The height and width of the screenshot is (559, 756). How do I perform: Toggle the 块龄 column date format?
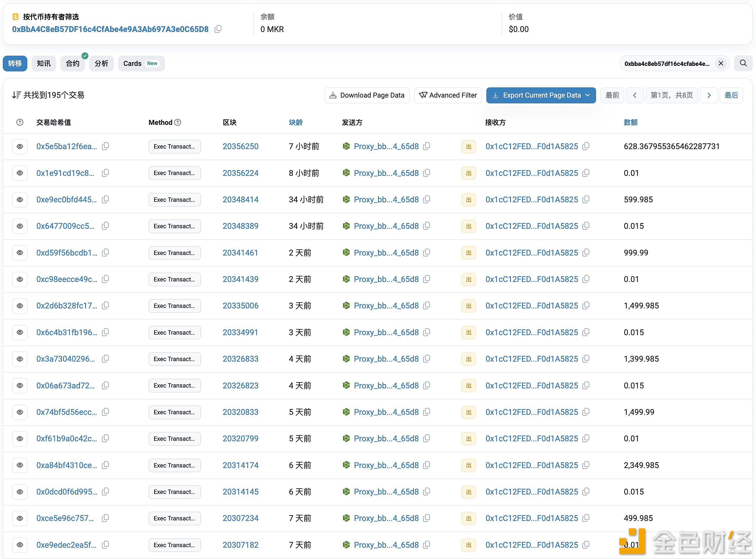point(296,122)
